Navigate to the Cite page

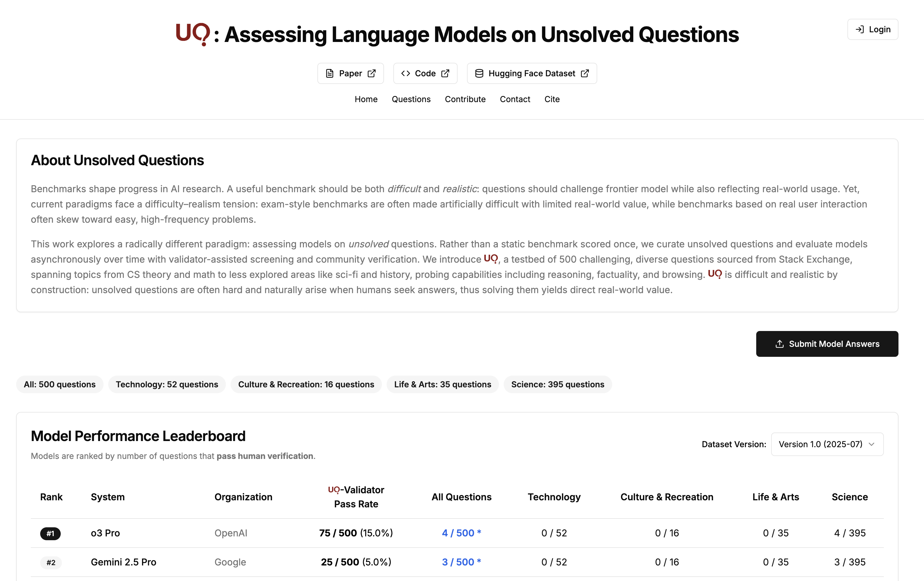tap(552, 99)
